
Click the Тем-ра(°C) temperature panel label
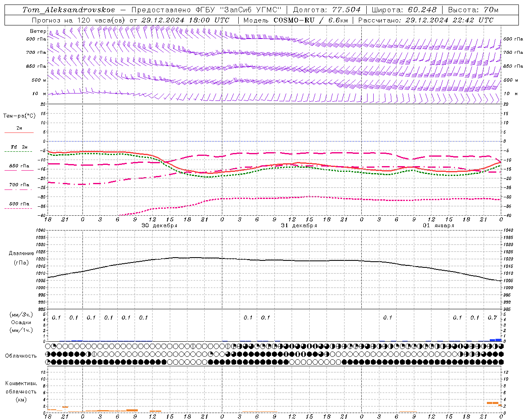19,116
